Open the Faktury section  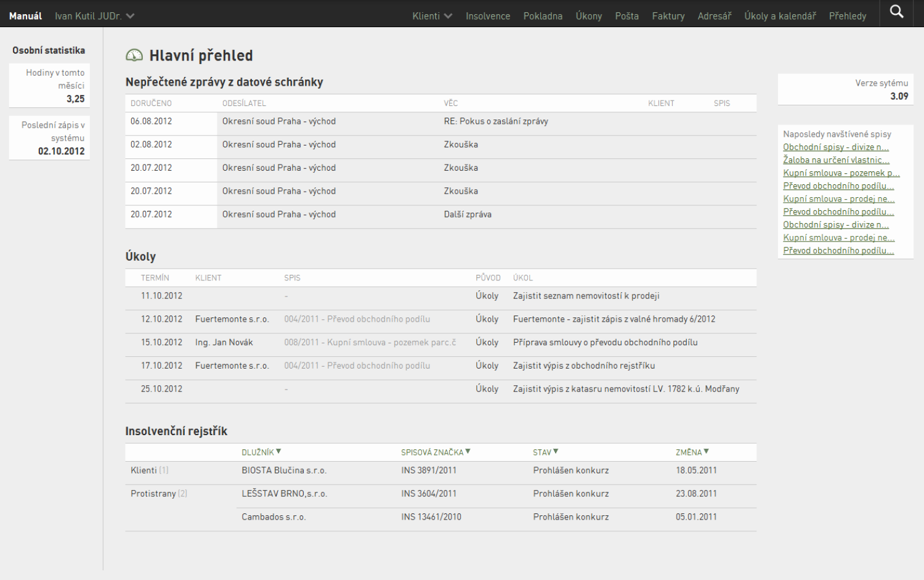point(668,16)
